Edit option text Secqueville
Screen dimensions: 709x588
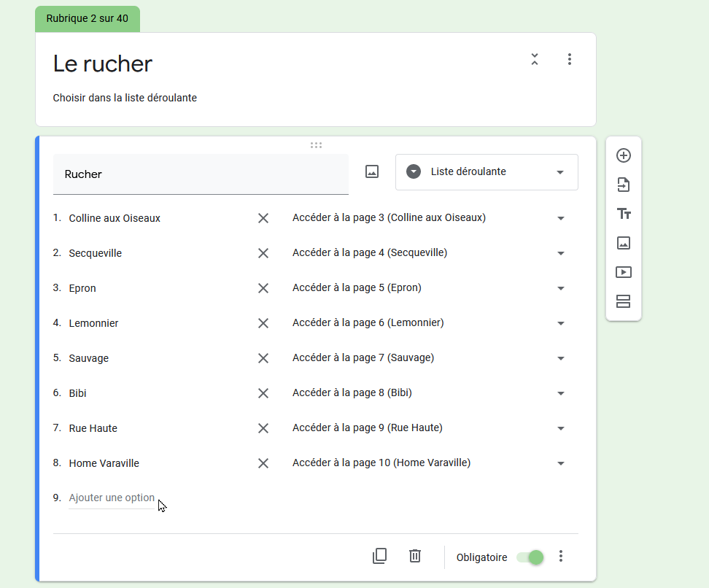point(96,253)
